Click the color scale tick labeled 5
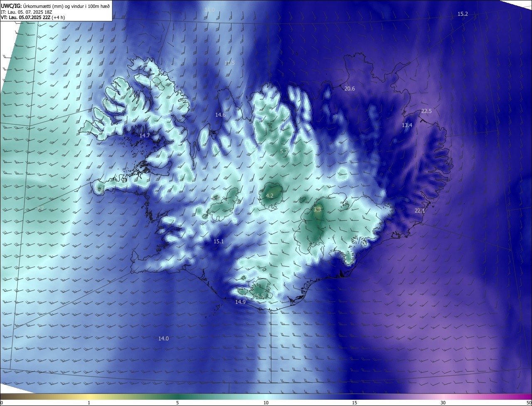Image resolution: width=532 pixels, height=406 pixels. pos(177,403)
